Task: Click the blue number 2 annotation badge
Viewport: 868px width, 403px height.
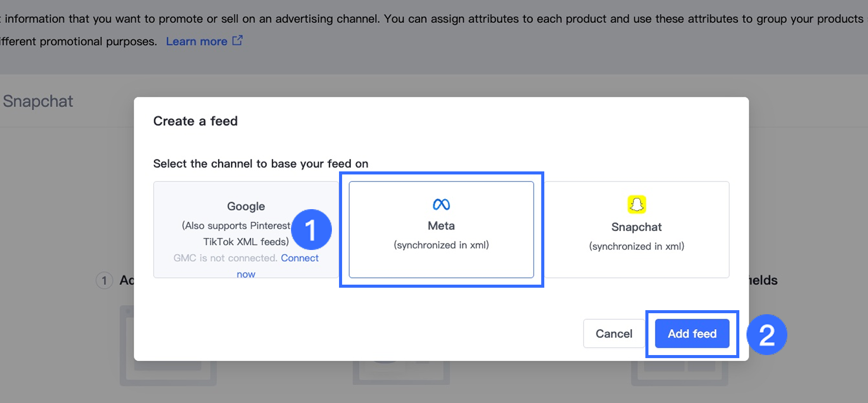Action: [766, 335]
